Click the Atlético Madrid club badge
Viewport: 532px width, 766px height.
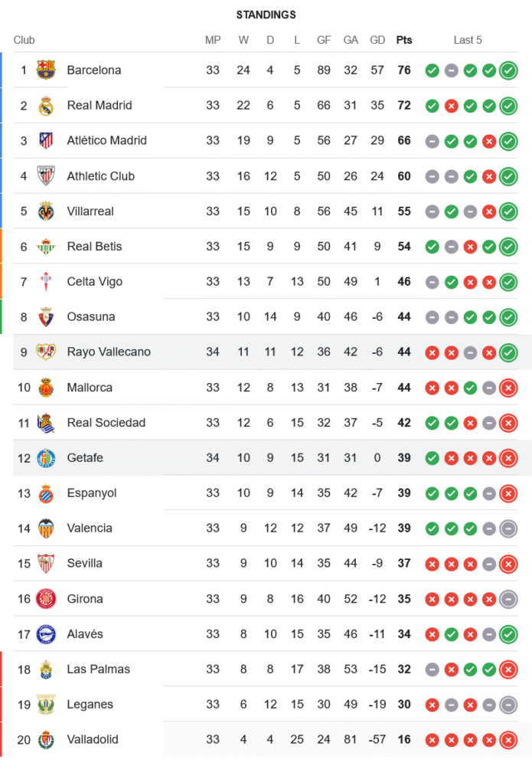[46, 141]
